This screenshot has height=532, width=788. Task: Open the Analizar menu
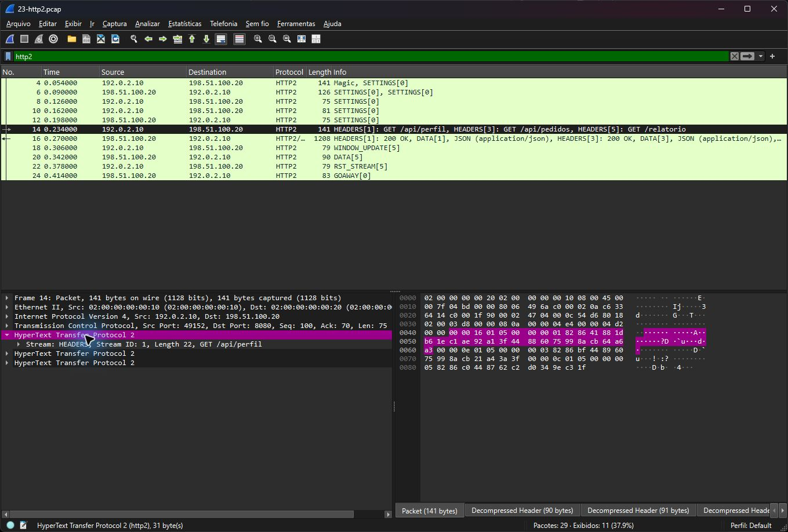click(x=147, y=24)
